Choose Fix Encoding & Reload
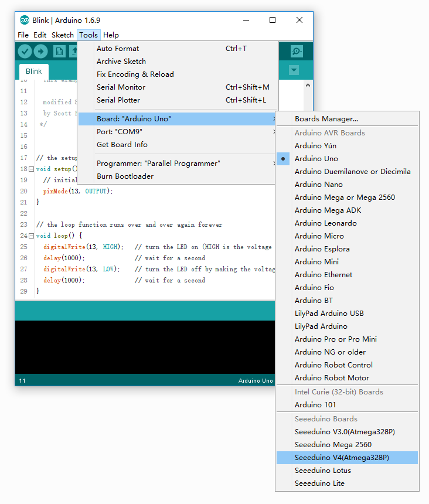 [177, 74]
